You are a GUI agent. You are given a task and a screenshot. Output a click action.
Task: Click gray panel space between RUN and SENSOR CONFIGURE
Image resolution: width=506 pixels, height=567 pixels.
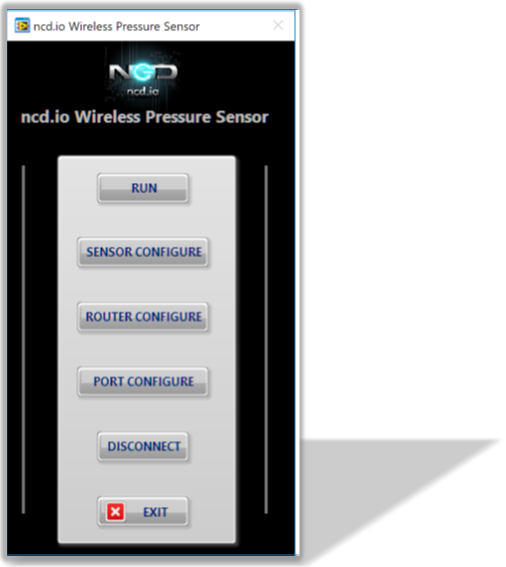145,220
